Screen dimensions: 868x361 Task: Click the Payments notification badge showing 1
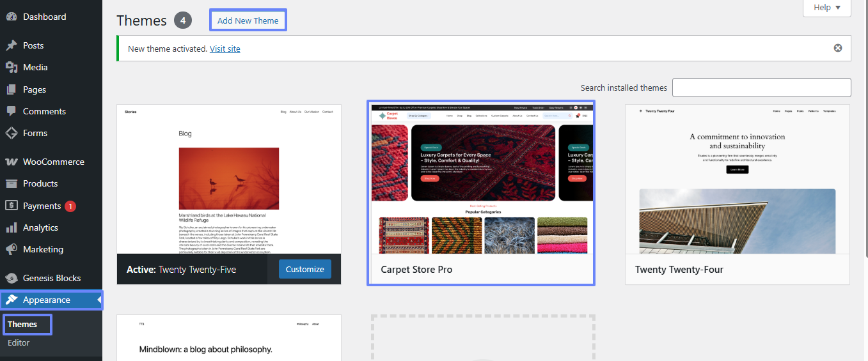click(x=70, y=206)
